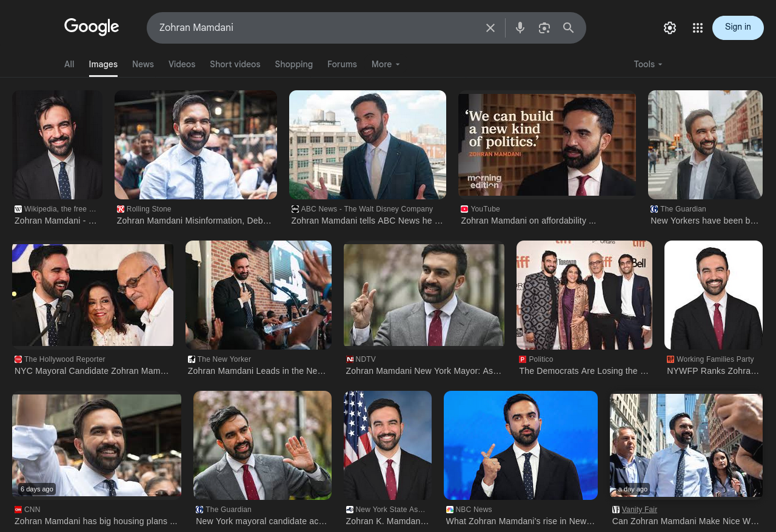
Task: Open The Guardian street photo in top row
Action: (705, 145)
